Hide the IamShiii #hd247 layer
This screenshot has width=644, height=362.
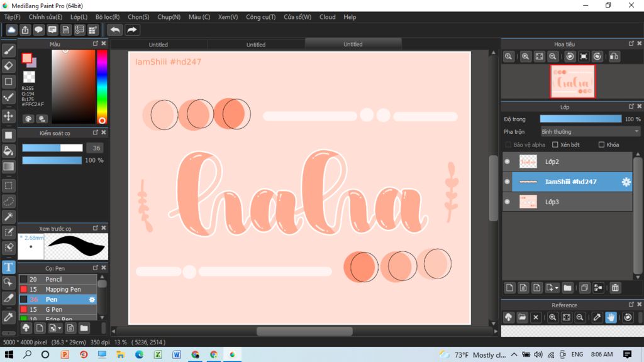click(x=508, y=182)
